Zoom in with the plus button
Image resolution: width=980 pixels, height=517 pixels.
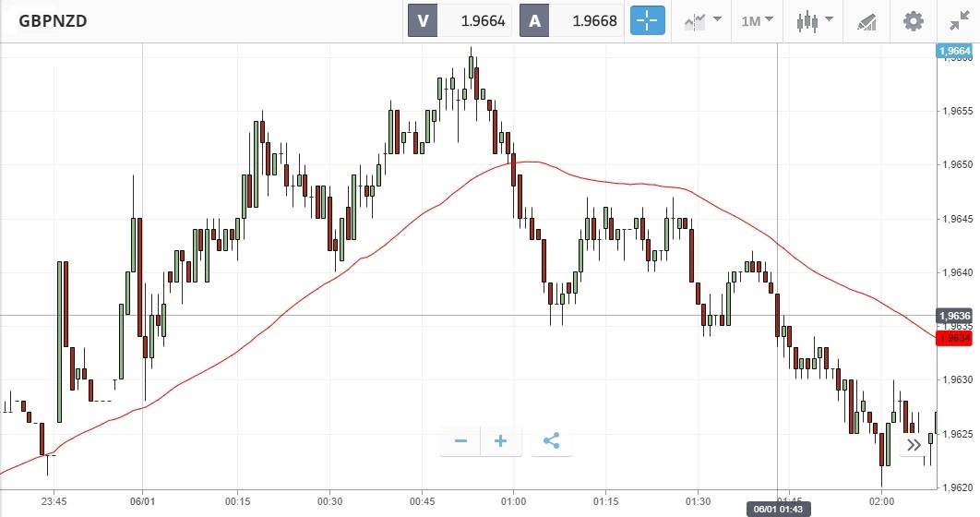(501, 441)
